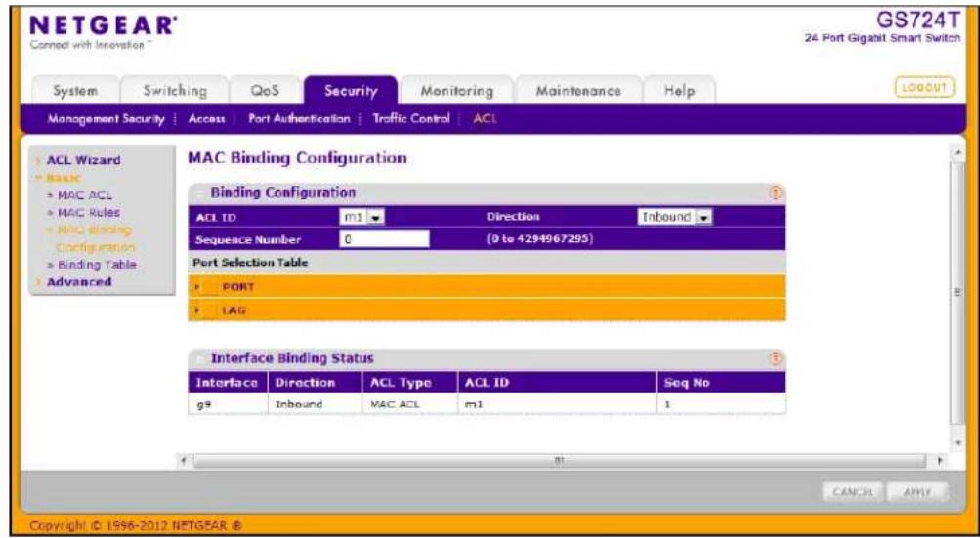Viewport: 980px width, 538px height.
Task: Switch to the Monitoring tab
Action: pyautogui.click(x=456, y=91)
